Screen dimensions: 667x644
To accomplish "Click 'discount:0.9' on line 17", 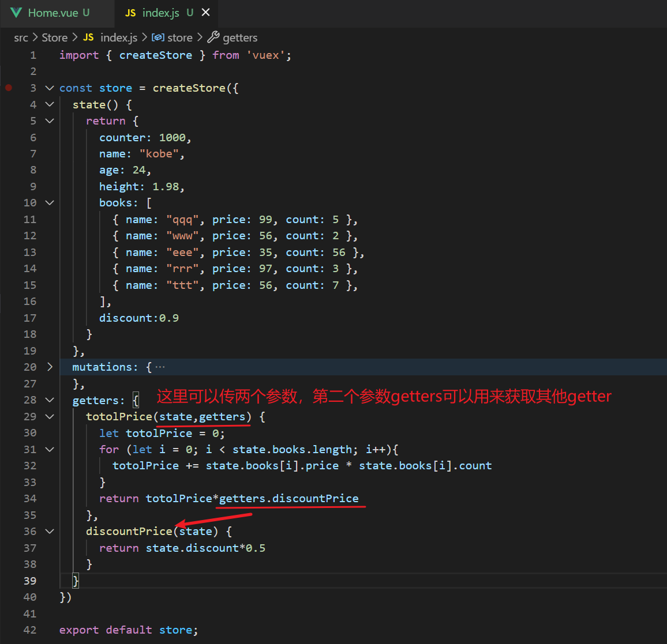I will coord(139,318).
